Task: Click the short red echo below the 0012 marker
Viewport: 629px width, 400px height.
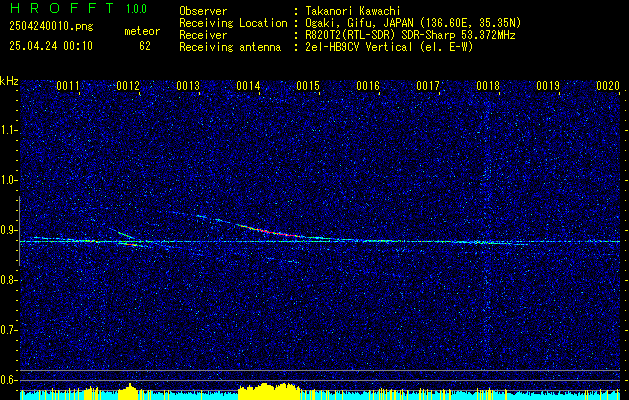Action: (128, 244)
